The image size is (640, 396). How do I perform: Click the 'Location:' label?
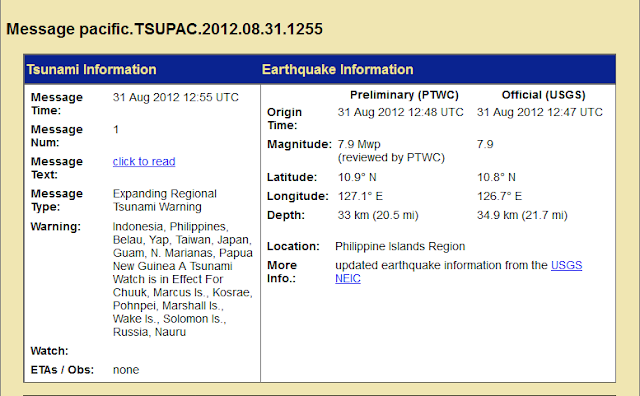(x=293, y=247)
